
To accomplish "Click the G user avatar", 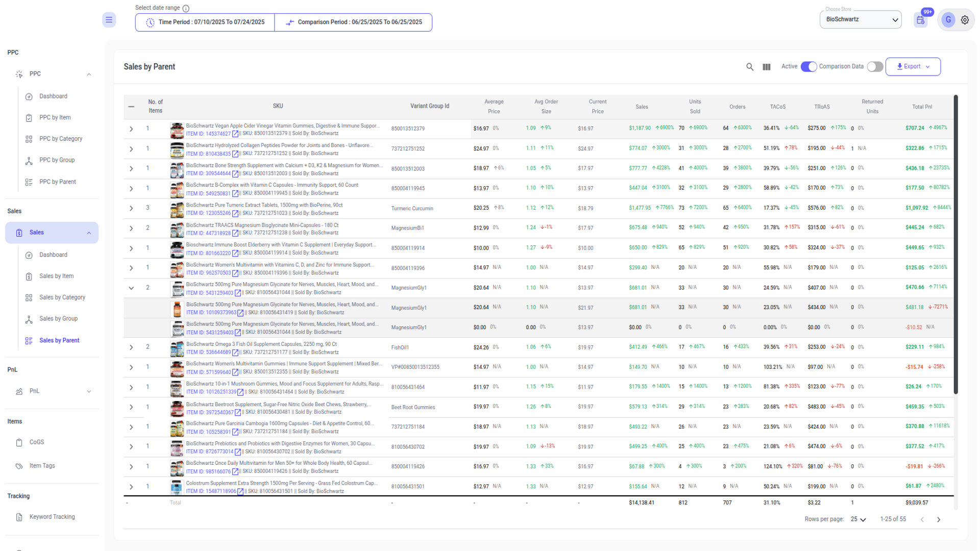I will 948,20.
